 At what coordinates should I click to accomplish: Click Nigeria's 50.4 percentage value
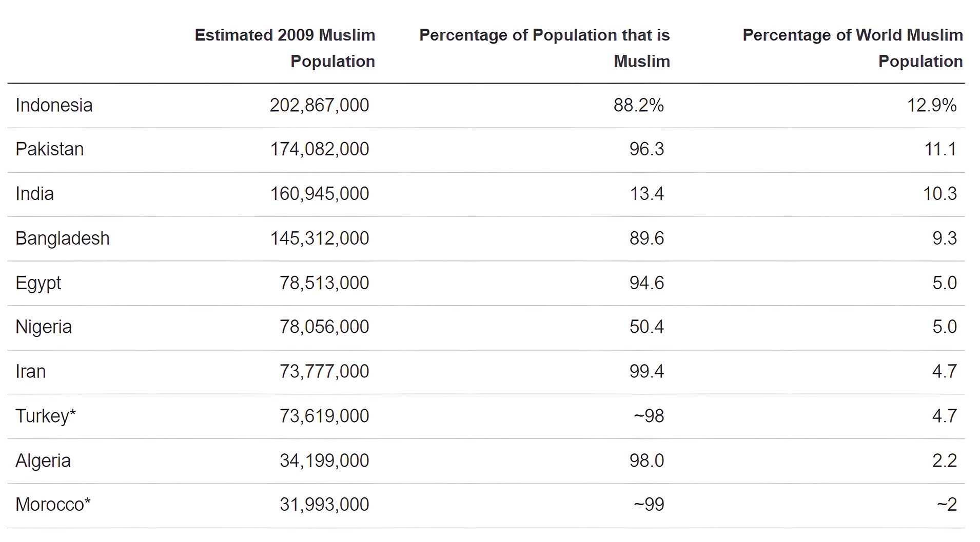pos(646,327)
